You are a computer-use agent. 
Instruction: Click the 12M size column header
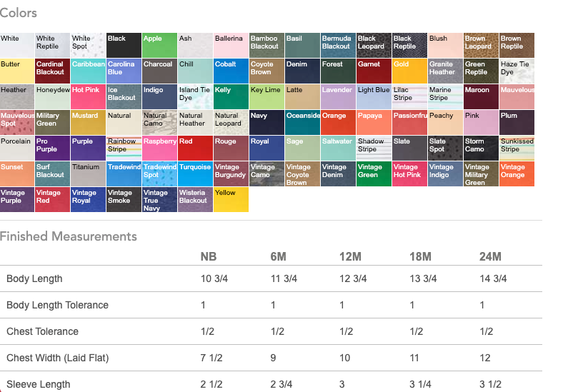click(350, 256)
